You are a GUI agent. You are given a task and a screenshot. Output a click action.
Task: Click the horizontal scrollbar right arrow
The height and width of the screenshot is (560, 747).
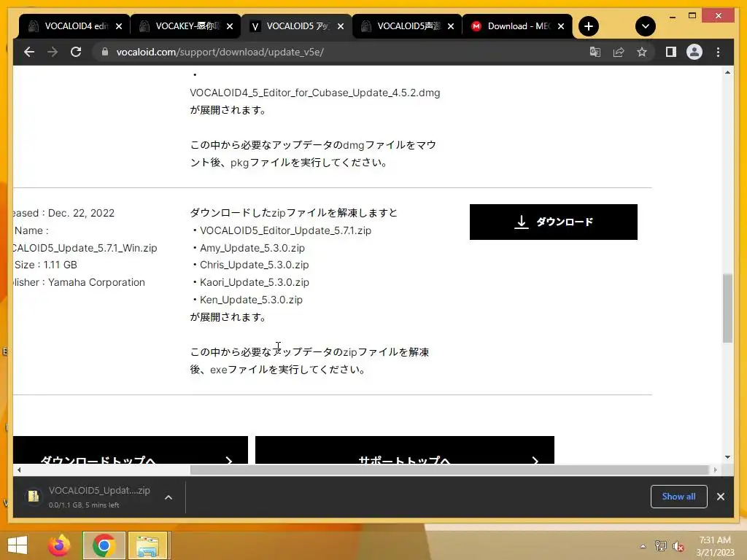(x=715, y=470)
